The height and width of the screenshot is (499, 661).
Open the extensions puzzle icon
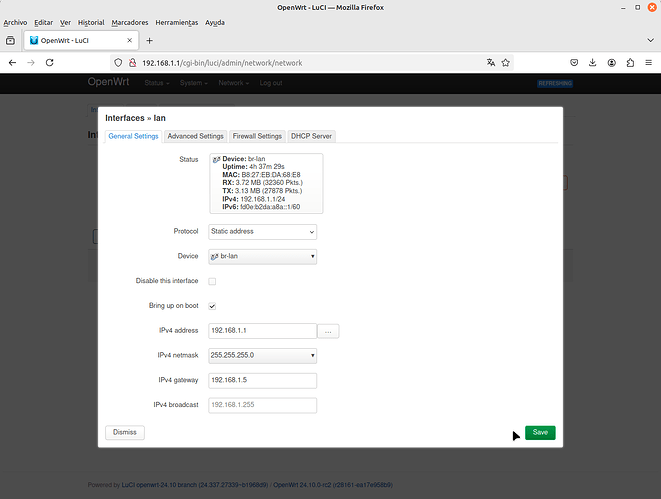(630, 62)
